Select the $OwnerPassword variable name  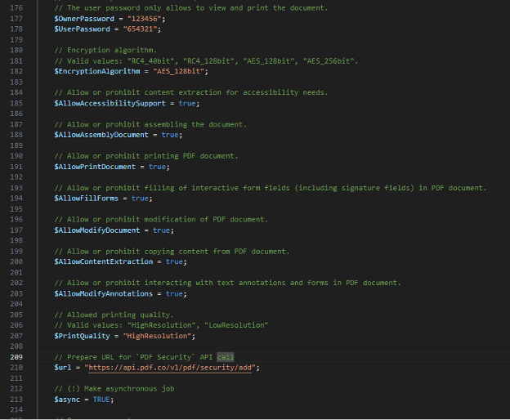click(84, 19)
